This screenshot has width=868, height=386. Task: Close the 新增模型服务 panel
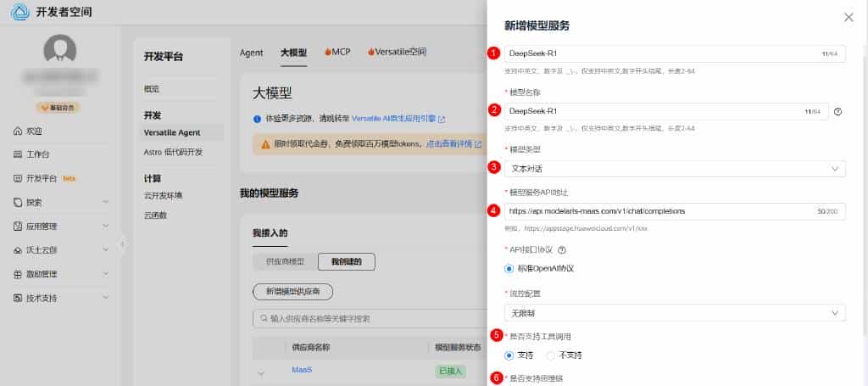click(849, 17)
